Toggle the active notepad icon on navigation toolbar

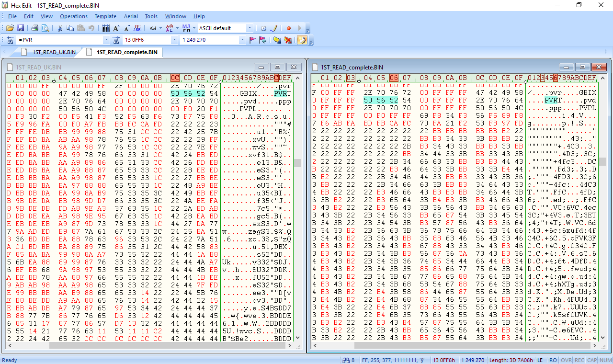302,40
